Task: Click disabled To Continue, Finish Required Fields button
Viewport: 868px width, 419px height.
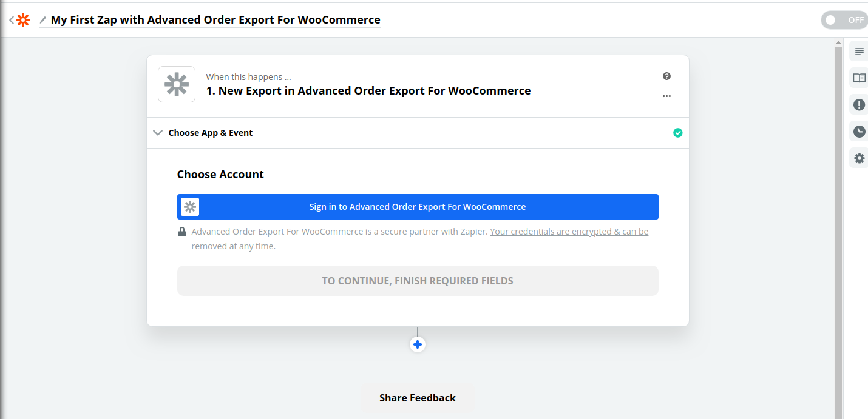Action: coord(418,281)
